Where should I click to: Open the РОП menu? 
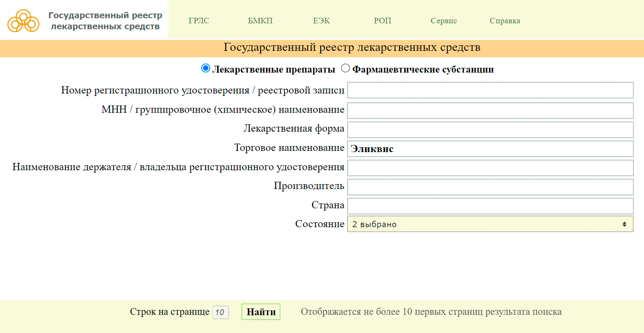(x=383, y=21)
